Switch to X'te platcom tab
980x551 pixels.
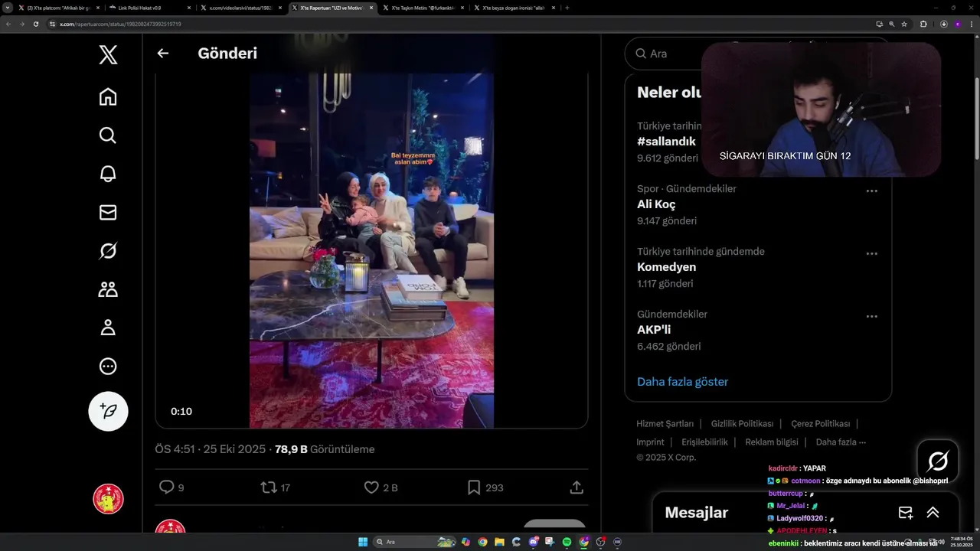[x=58, y=8]
